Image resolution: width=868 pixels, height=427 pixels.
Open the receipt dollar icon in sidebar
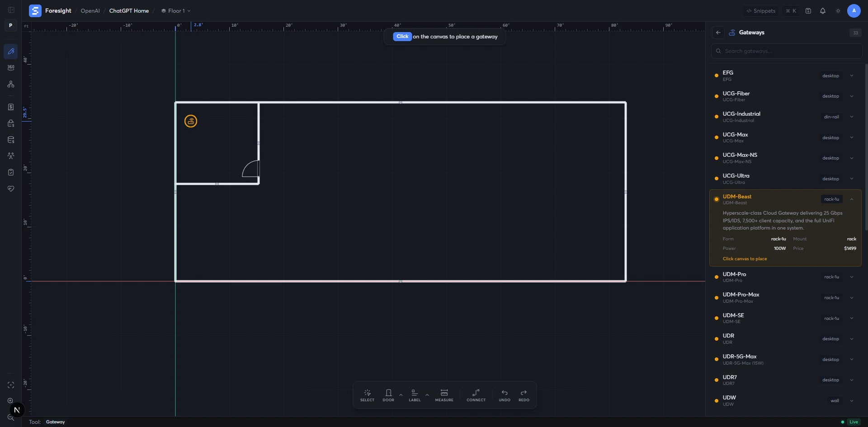11,107
